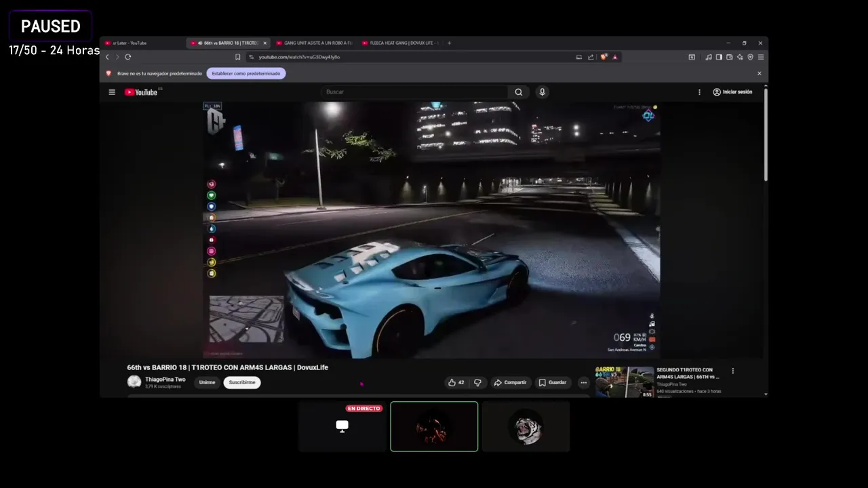Click the GTA video player area
This screenshot has height=488, width=868.
(431, 230)
